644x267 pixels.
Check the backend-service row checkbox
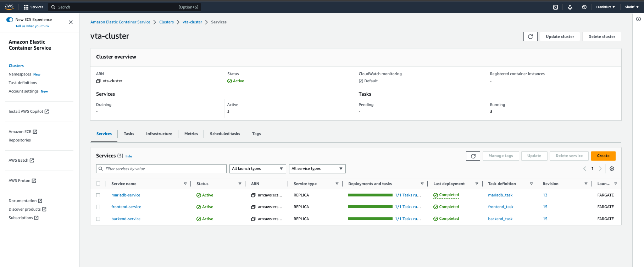(98, 219)
